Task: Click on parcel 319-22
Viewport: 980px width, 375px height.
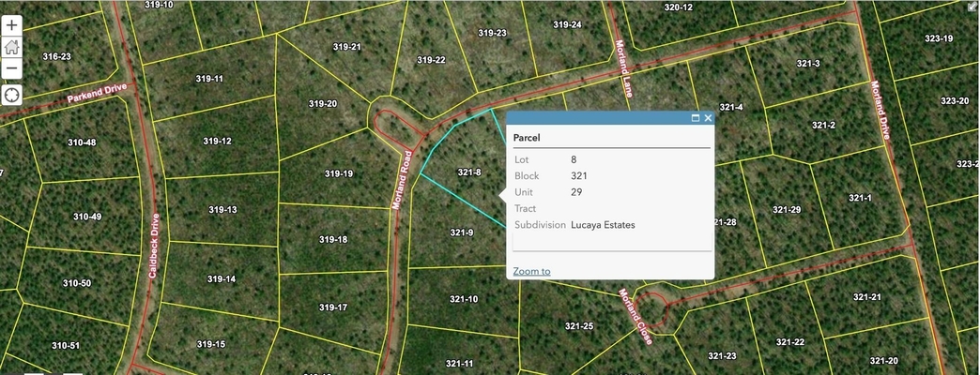Action: 431,60
